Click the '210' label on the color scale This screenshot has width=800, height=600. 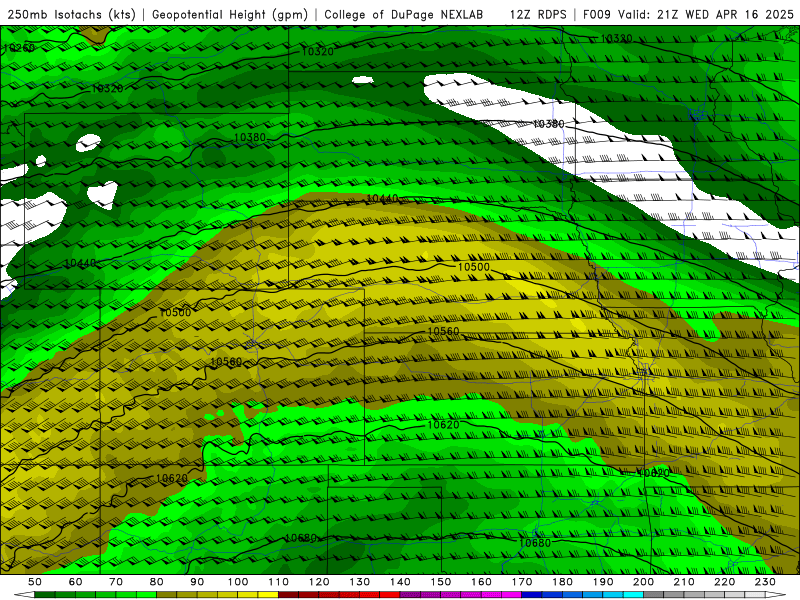pyautogui.click(x=684, y=582)
